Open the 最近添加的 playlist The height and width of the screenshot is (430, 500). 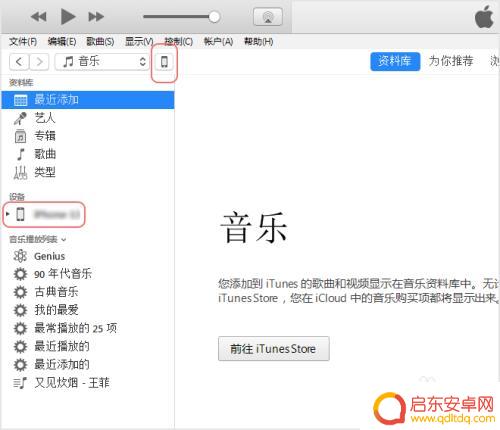[62, 364]
